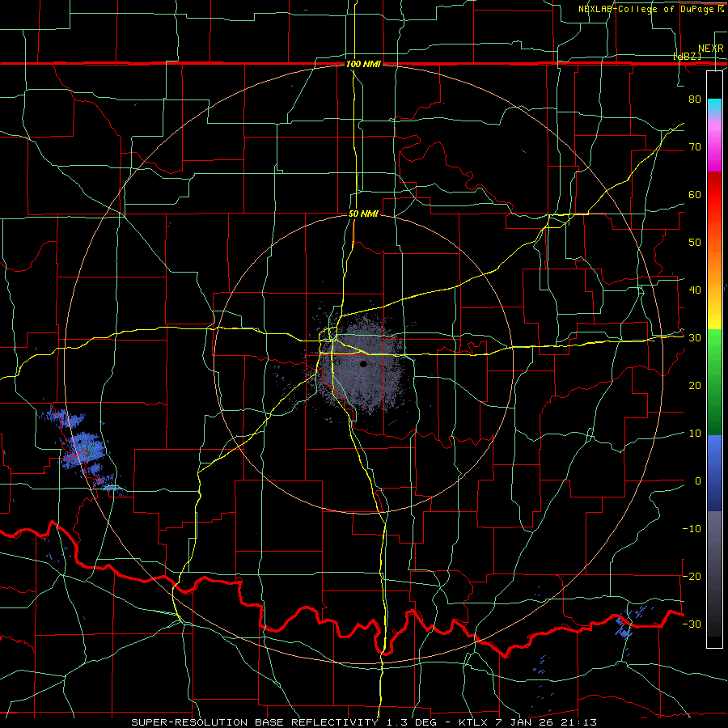Select the 60 value on the dBZ scale

(695, 194)
